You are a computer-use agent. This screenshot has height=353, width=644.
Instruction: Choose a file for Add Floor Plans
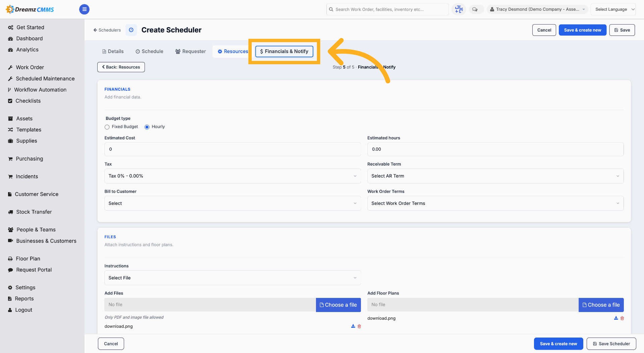click(x=601, y=305)
